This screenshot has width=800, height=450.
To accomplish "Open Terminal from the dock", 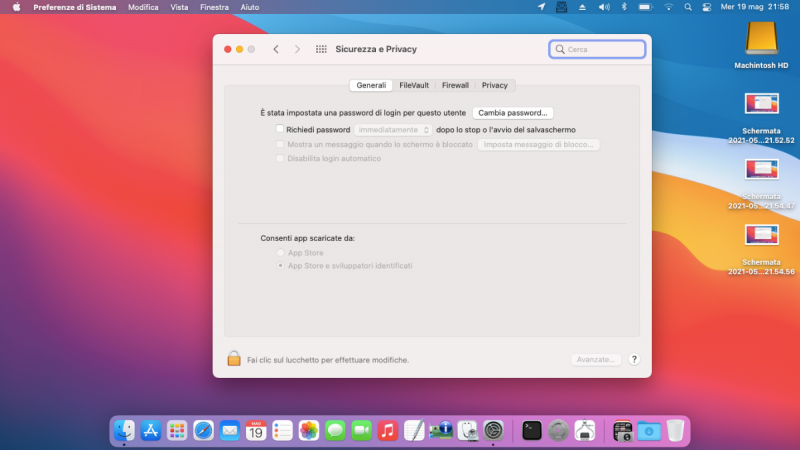I will [532, 430].
